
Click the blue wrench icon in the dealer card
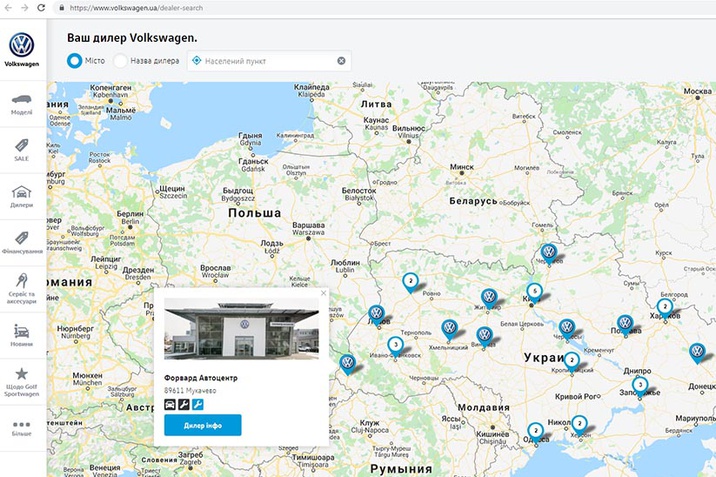tap(198, 404)
